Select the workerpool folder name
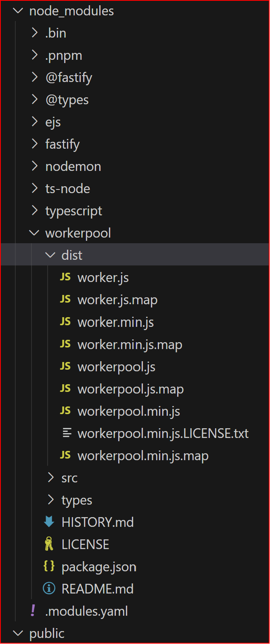This screenshot has height=644, width=270. click(x=78, y=234)
